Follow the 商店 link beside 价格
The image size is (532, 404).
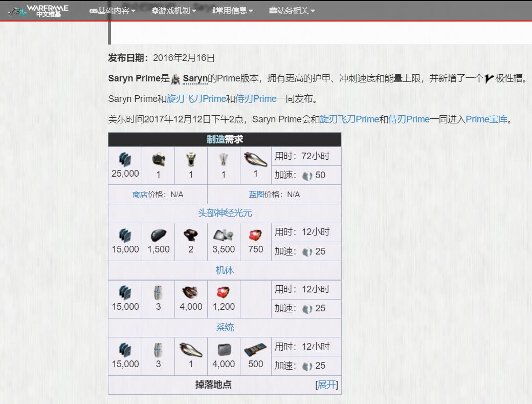pos(140,195)
